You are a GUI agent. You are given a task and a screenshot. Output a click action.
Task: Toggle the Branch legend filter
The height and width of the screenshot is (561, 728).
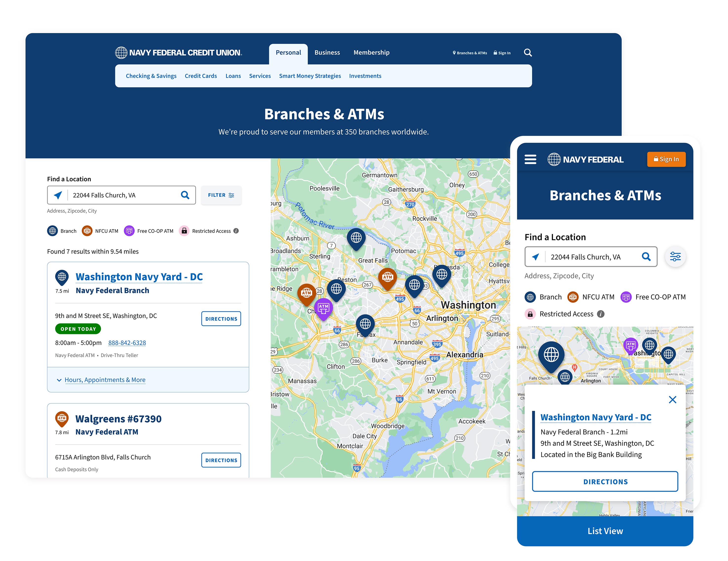coord(52,231)
